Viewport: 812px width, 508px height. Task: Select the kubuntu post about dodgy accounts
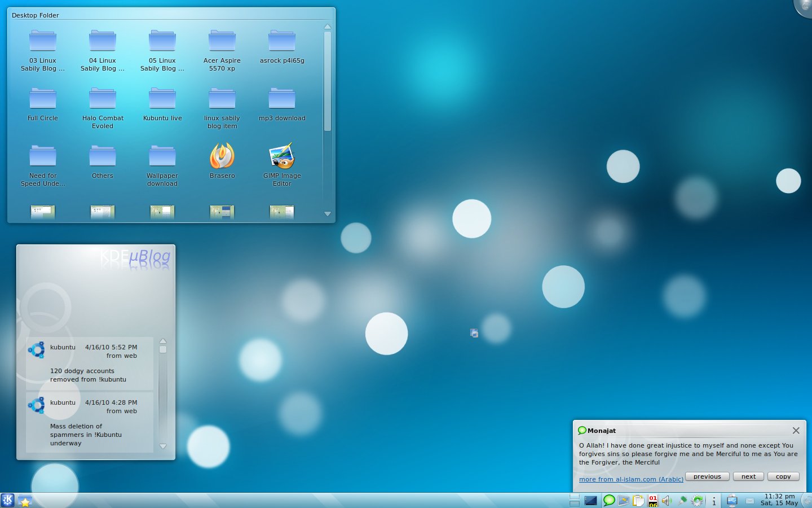90,364
